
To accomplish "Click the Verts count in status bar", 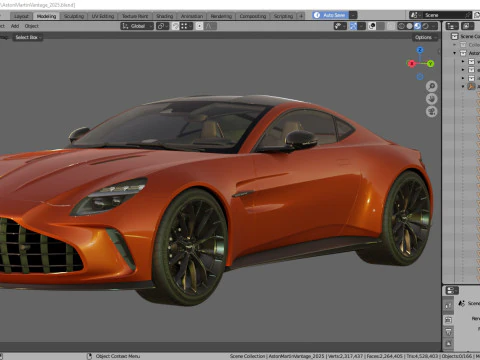I will click(345, 356).
